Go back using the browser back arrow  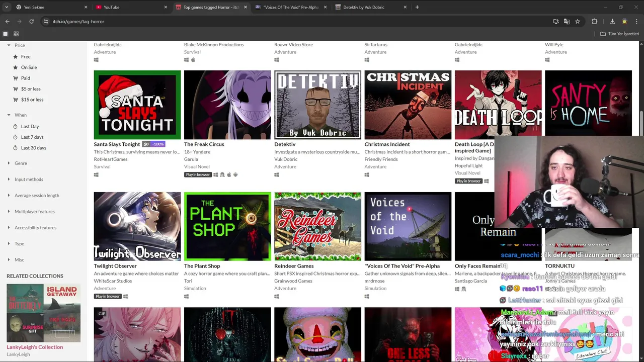click(7, 22)
